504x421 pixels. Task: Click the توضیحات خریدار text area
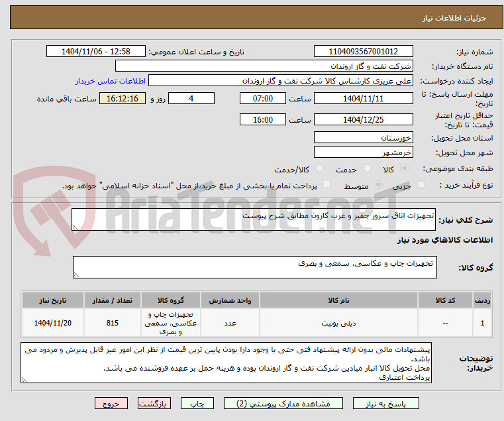point(226,363)
